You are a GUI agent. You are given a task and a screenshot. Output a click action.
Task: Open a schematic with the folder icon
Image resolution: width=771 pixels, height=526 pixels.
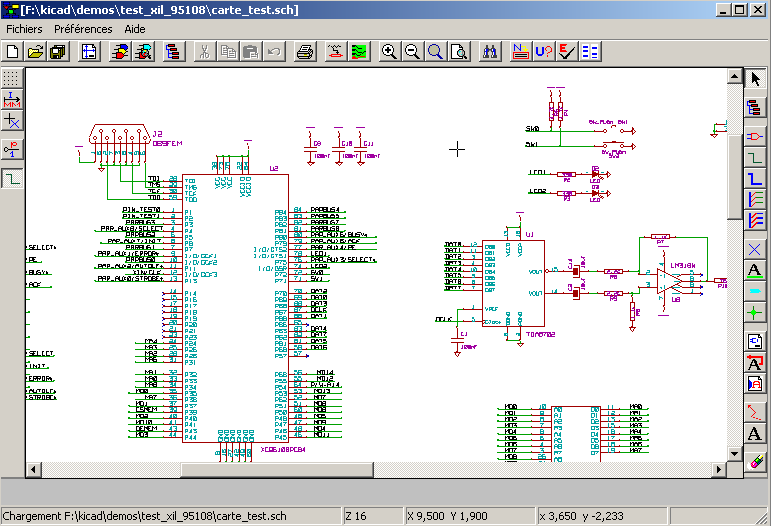35,52
